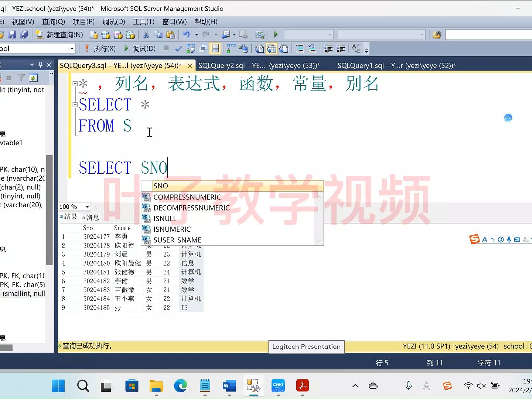The width and height of the screenshot is (532, 399).
Task: Open the 100% zoom level dropdown
Action: 87,207
